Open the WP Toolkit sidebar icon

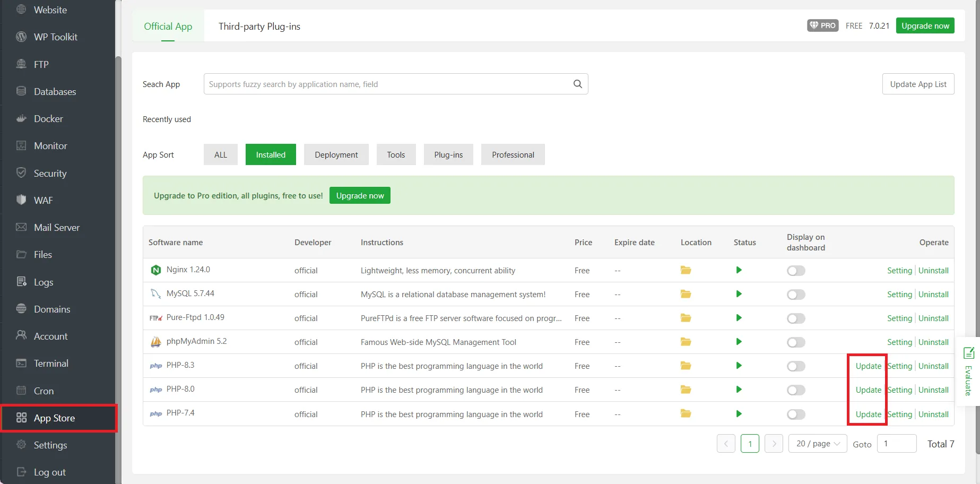(21, 37)
